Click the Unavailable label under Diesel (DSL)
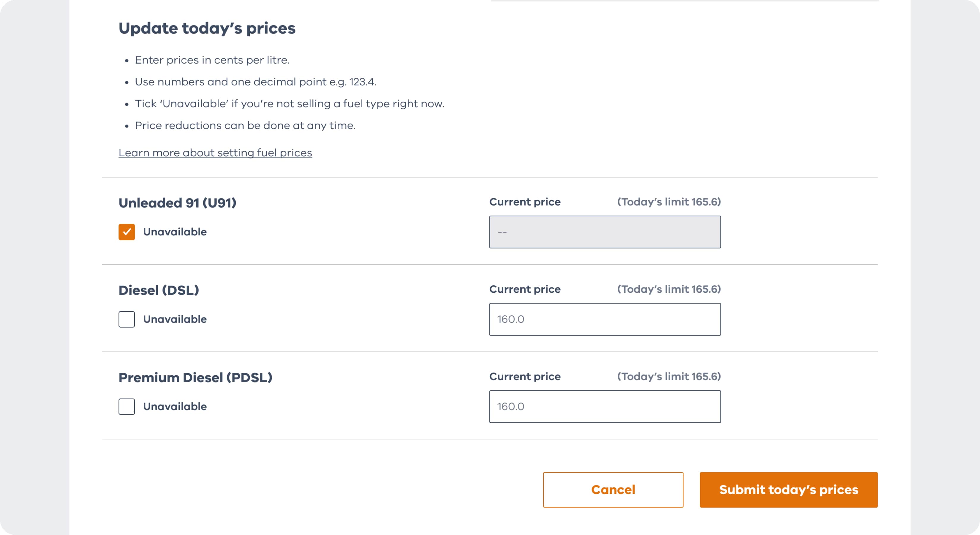 (x=175, y=319)
